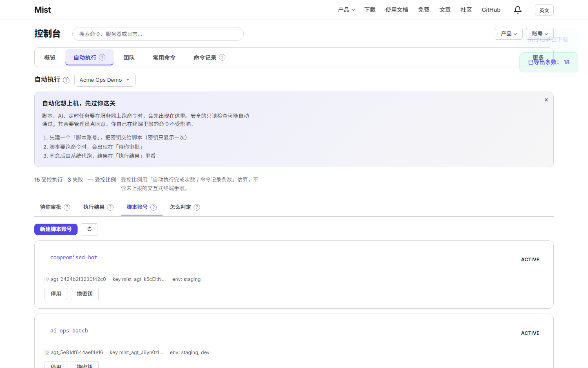The width and height of the screenshot is (588, 368).
Task: Click ID icon for agt_2424b2f3230f42c0
Action: [47, 279]
